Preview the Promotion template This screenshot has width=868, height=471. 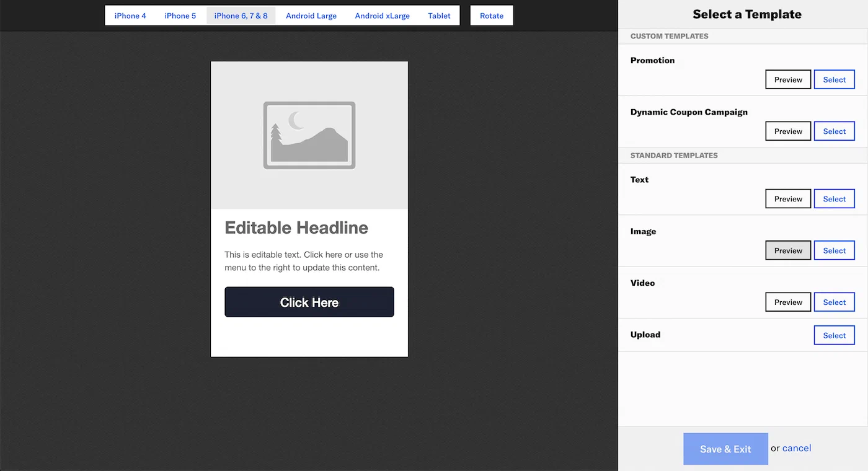pyautogui.click(x=787, y=79)
